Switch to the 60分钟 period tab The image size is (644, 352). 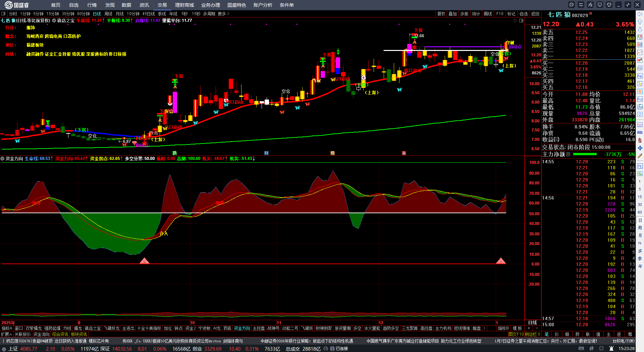[84, 14]
